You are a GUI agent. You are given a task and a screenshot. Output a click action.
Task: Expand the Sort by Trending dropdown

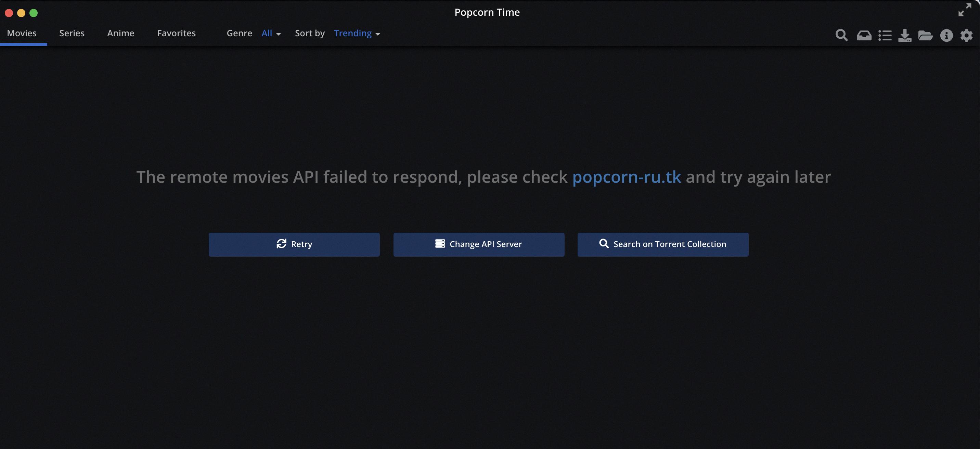357,34
